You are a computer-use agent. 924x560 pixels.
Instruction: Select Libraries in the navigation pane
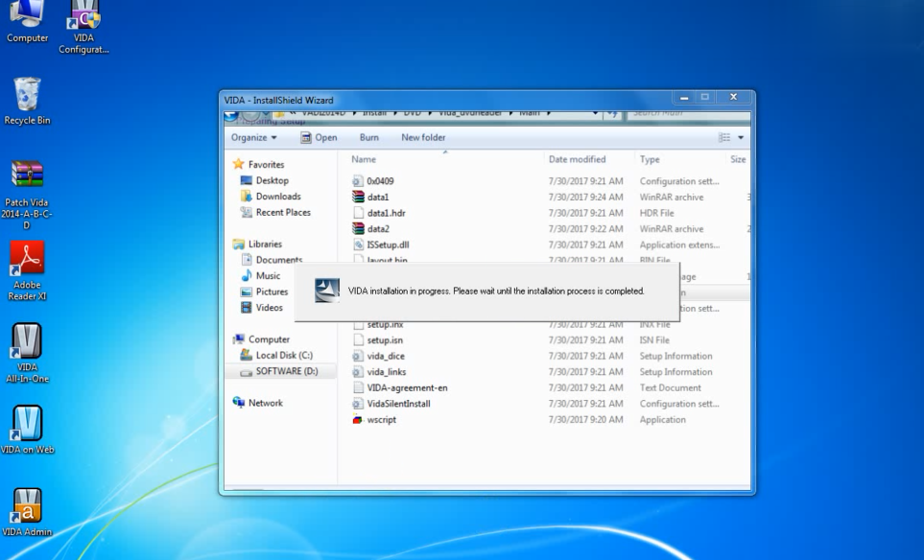pyautogui.click(x=257, y=244)
